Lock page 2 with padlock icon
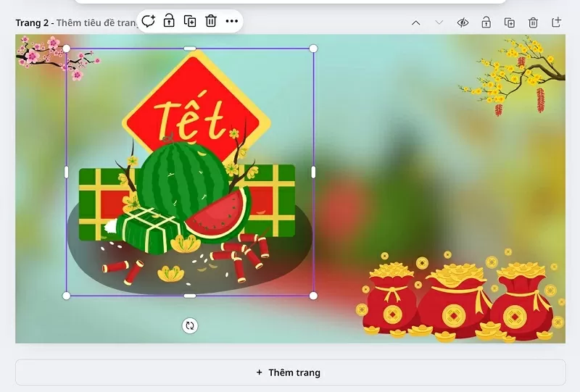The height and width of the screenshot is (392, 580). tap(486, 22)
